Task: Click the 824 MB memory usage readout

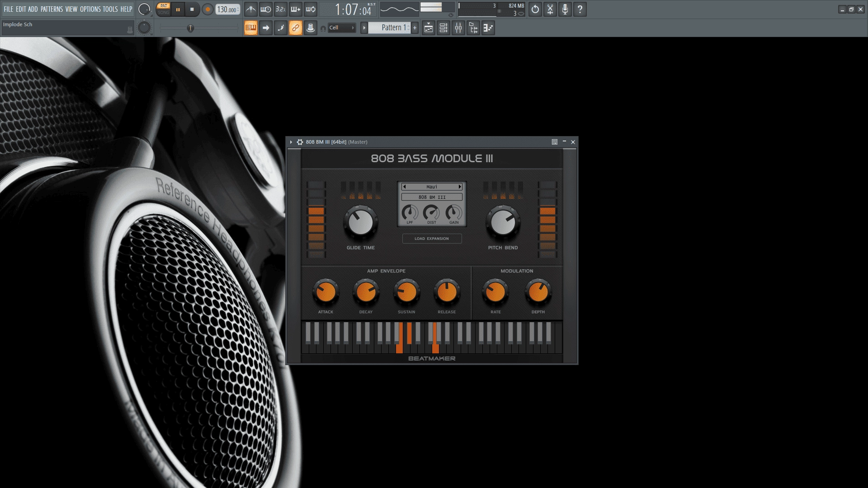Action: [516, 6]
